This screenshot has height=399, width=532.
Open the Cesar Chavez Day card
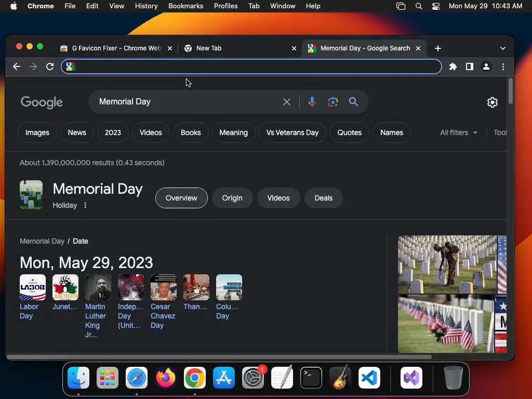164,302
